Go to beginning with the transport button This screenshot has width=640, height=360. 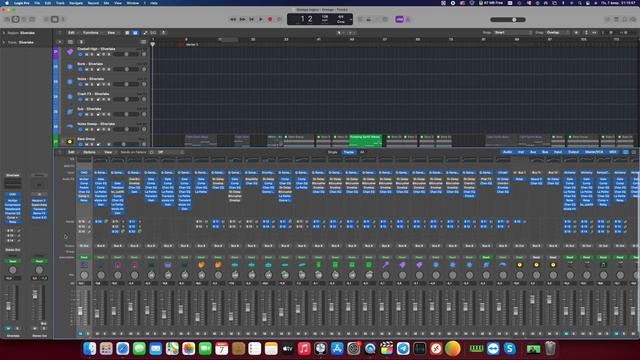point(252,19)
